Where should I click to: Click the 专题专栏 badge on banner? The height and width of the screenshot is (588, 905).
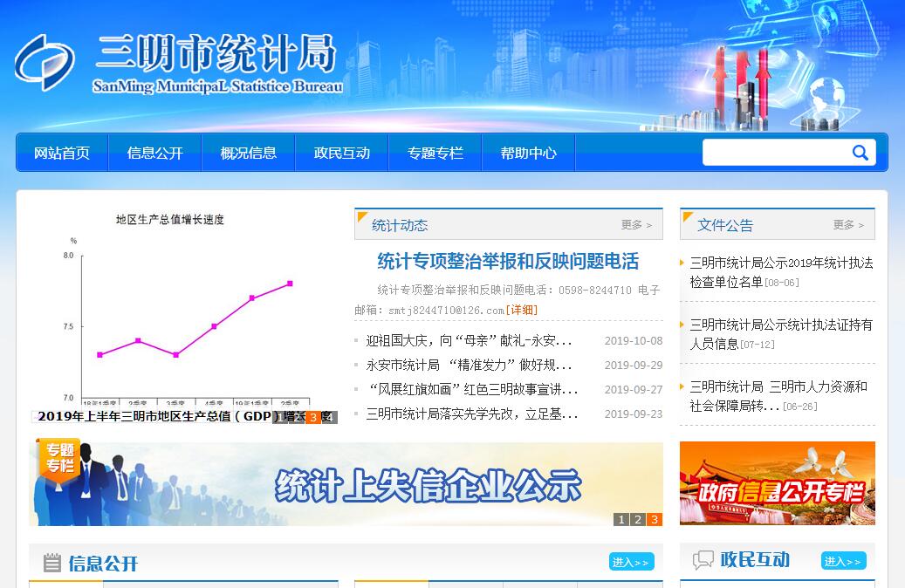(x=59, y=460)
